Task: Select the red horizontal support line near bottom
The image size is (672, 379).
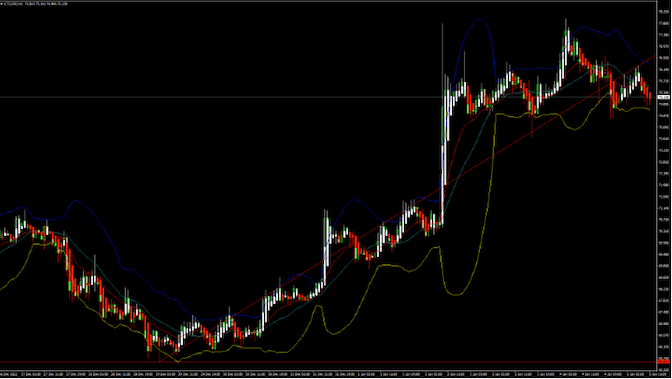Action: [328, 362]
